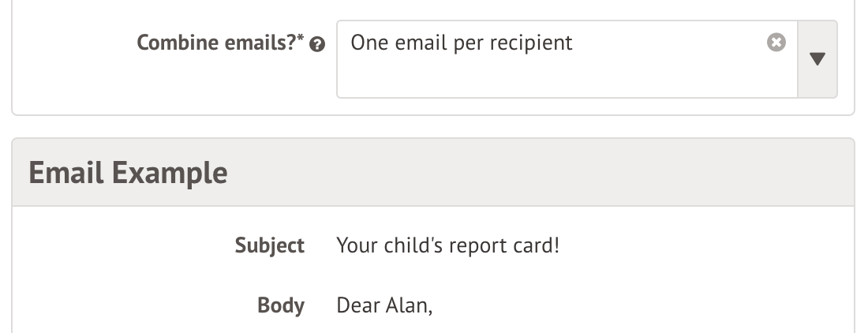Click the "Your child's report card!" subject text
Image resolution: width=868 pixels, height=333 pixels.
click(447, 245)
